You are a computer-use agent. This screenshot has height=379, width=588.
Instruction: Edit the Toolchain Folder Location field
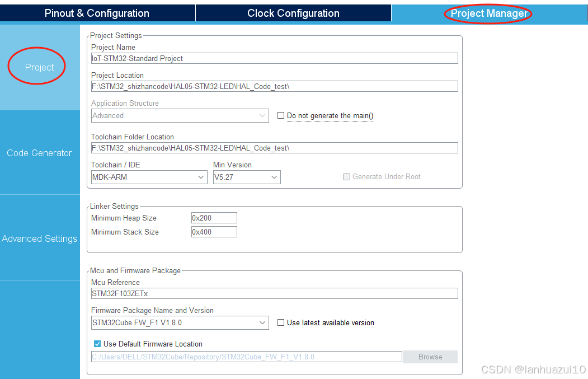pyautogui.click(x=275, y=148)
